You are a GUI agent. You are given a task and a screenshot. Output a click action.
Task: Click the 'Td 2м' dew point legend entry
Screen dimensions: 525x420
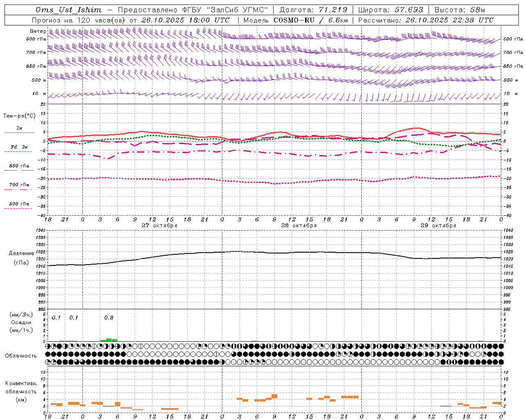click(x=19, y=147)
